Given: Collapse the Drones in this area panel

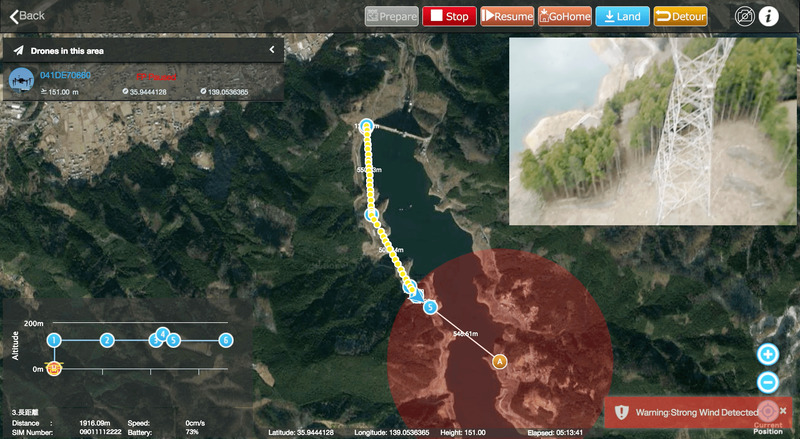Looking at the screenshot, I should coord(272,49).
